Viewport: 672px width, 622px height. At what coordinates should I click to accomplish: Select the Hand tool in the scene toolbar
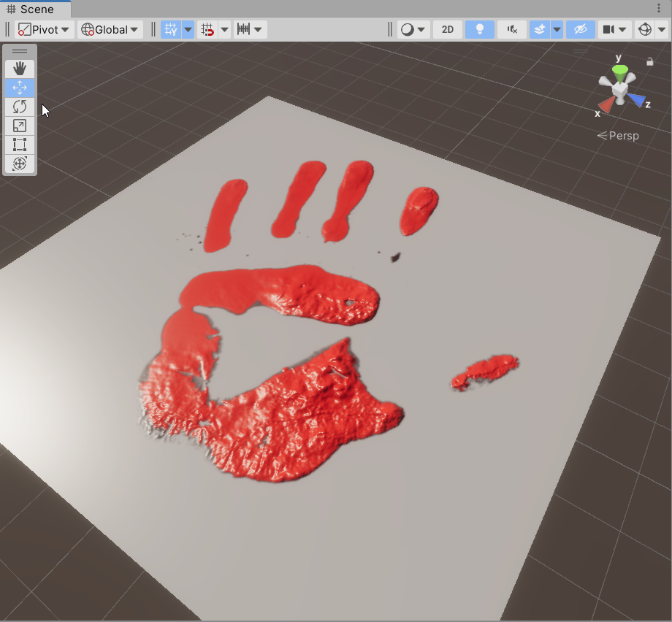point(20,69)
